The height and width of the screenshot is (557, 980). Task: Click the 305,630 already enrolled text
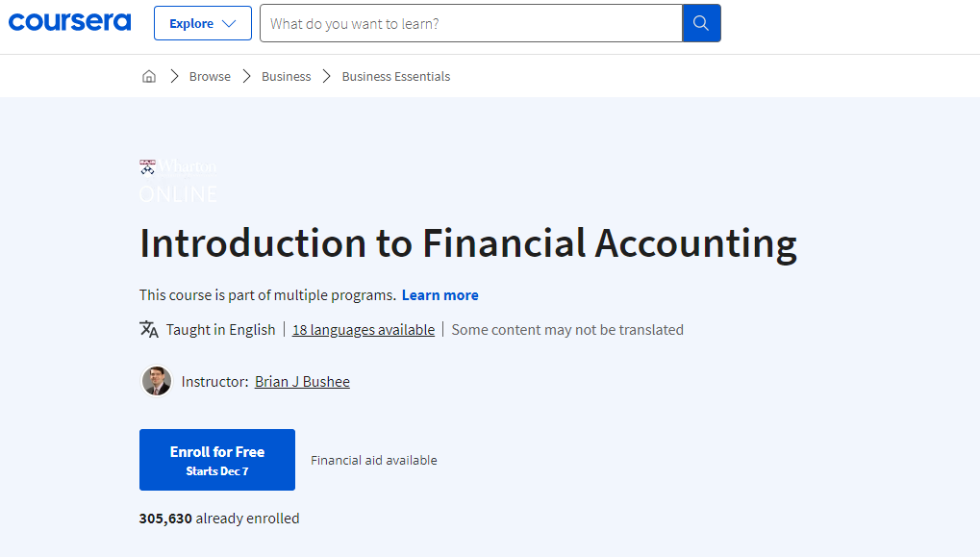point(219,518)
